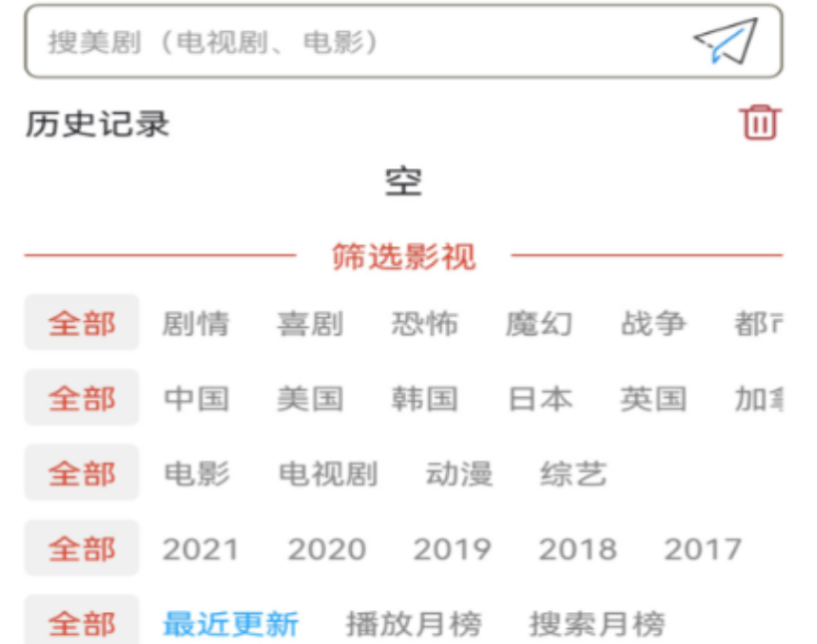Select 中国 in the region filter
The height and width of the screenshot is (644, 817).
(x=196, y=399)
